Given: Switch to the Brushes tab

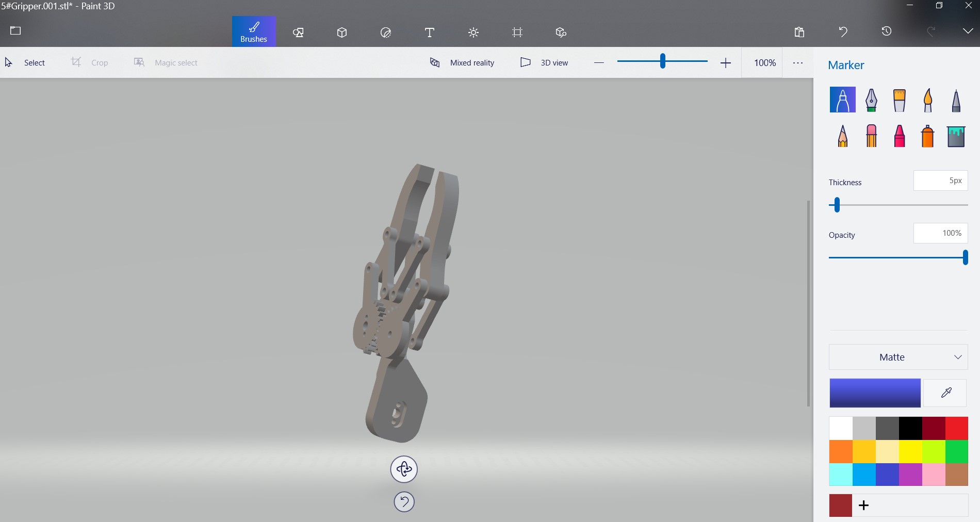Looking at the screenshot, I should (253, 31).
